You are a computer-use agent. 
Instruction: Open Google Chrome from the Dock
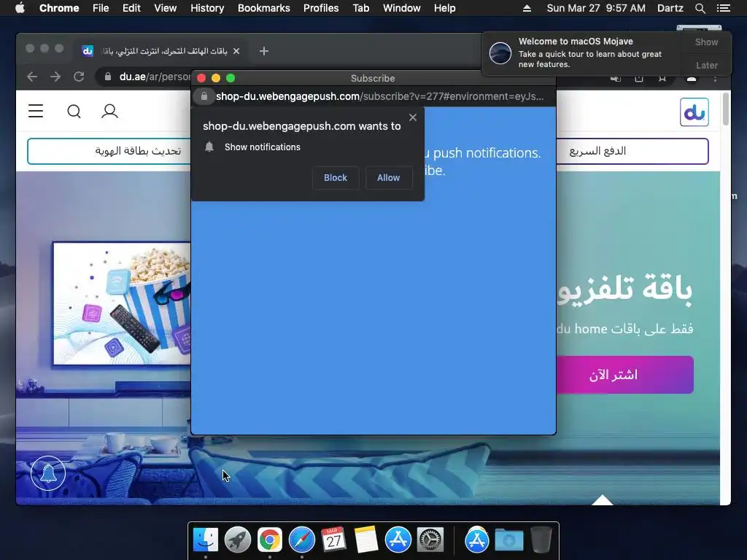[270, 540]
